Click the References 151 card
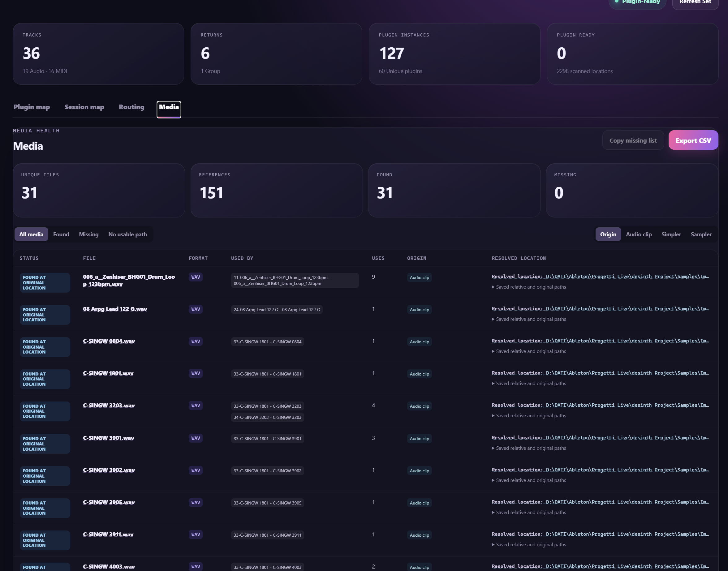The height and width of the screenshot is (571, 728). tap(277, 190)
